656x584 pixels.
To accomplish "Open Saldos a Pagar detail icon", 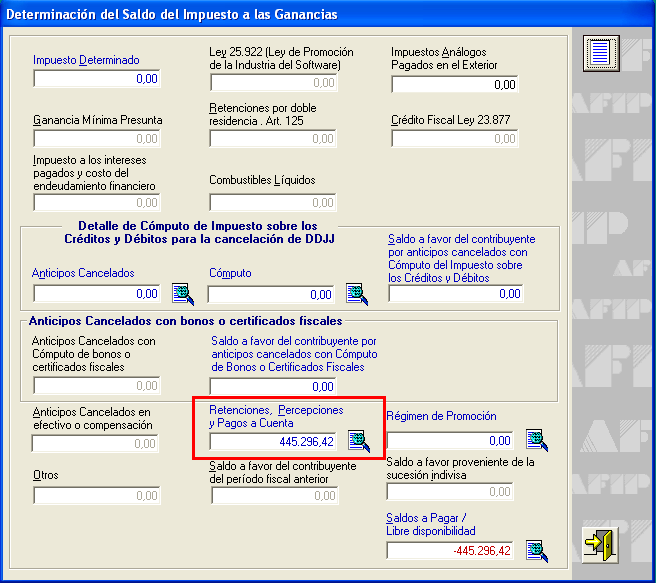I will [x=536, y=550].
